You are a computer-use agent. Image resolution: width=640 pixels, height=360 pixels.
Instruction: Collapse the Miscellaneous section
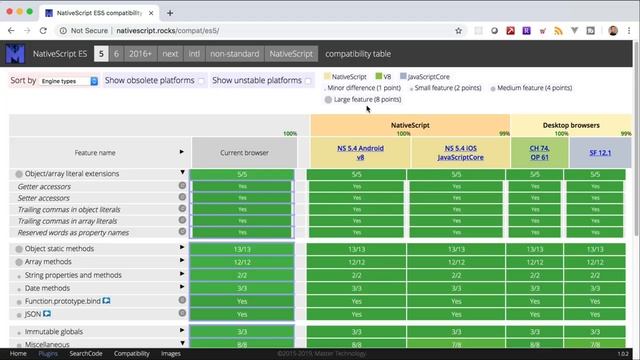pos(182,343)
